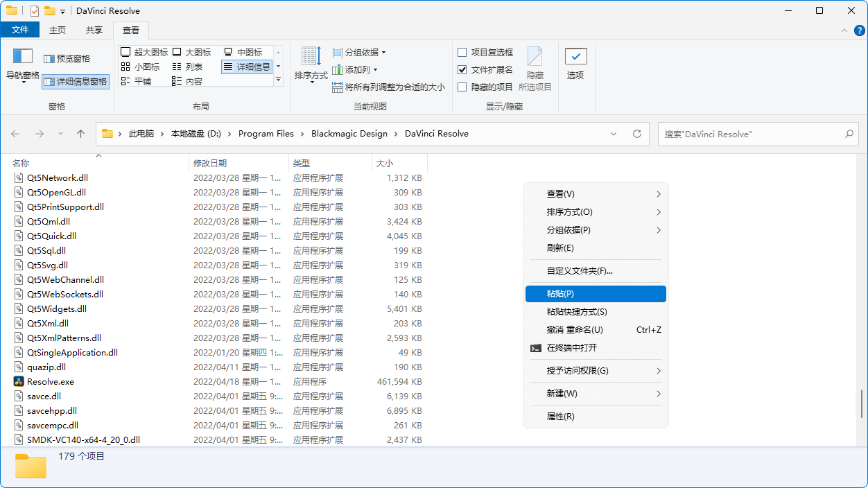Choose Paste (粘贴) from the context menu

(596, 294)
